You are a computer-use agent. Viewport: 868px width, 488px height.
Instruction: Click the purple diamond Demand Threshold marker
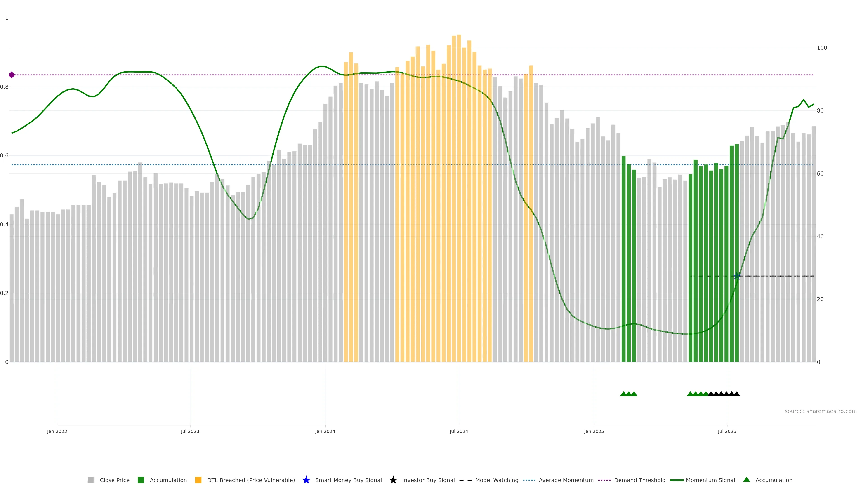[12, 75]
